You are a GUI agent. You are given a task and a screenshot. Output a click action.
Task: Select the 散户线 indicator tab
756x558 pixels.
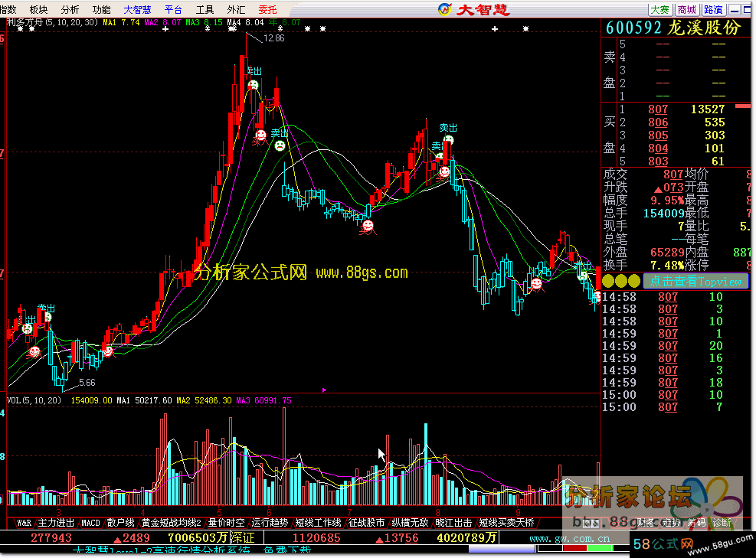pyautogui.click(x=120, y=523)
